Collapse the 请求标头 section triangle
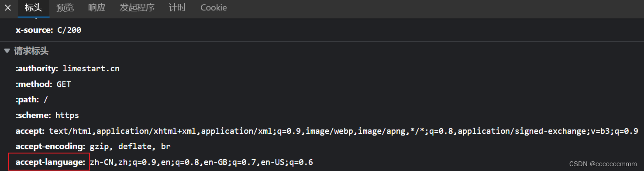644x171 pixels. (x=7, y=51)
